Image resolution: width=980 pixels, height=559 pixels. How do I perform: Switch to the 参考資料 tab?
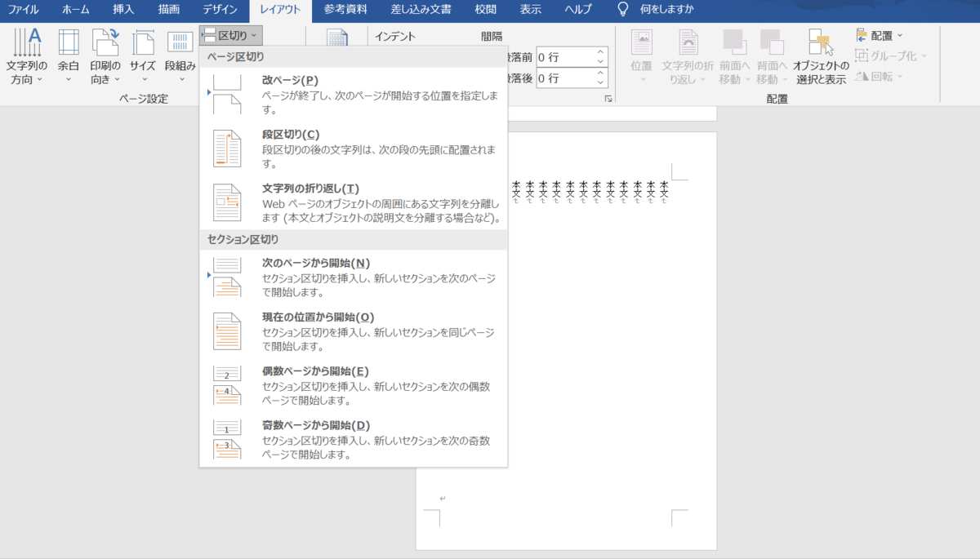tap(345, 10)
